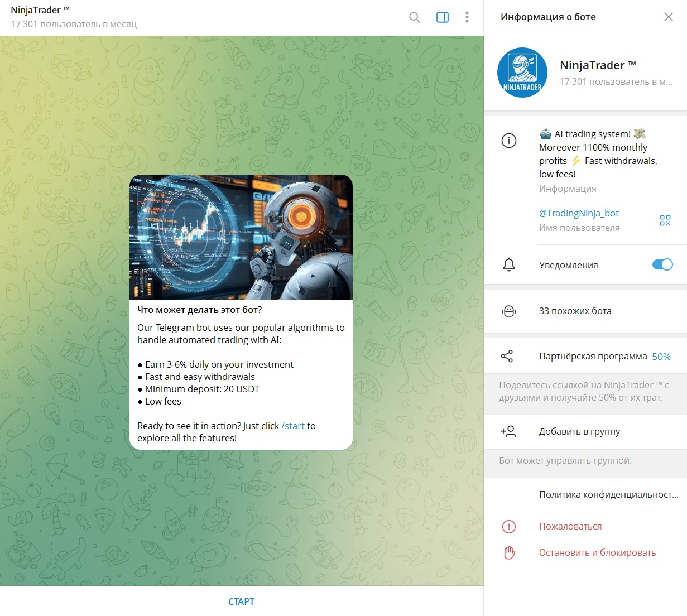The image size is (687, 616).
Task: Click the Что может делать этот бот heading
Action: click(199, 310)
